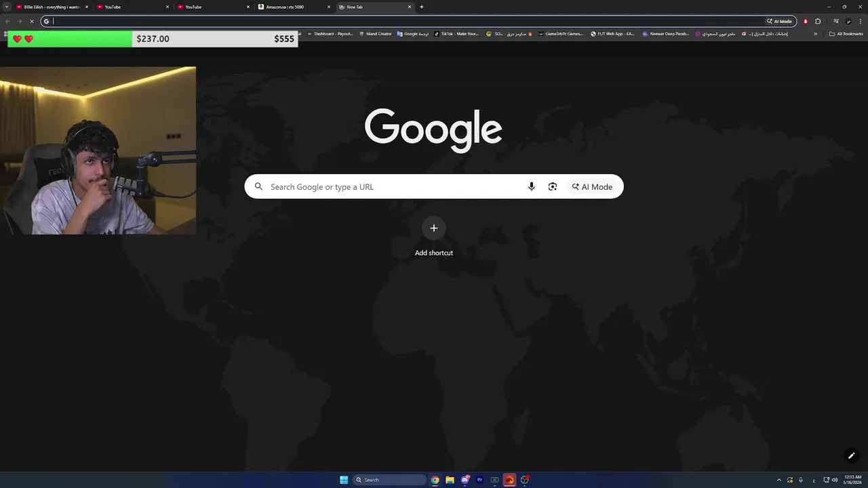Open the Island Creator bookmark
Viewport: 868px width, 488px height.
pyautogui.click(x=376, y=34)
